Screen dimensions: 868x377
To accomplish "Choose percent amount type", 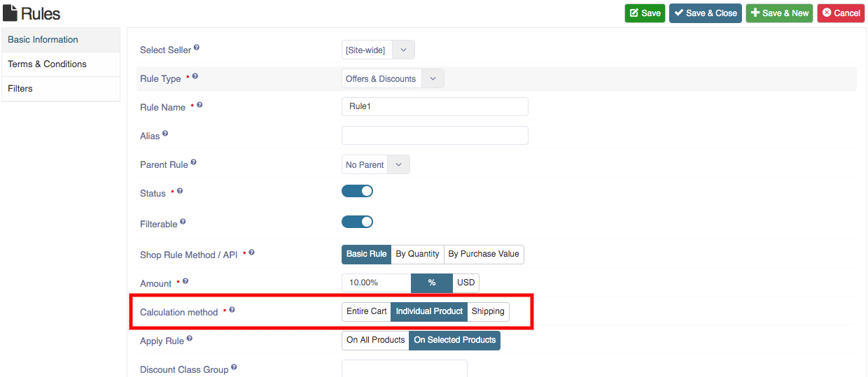I will pos(432,283).
